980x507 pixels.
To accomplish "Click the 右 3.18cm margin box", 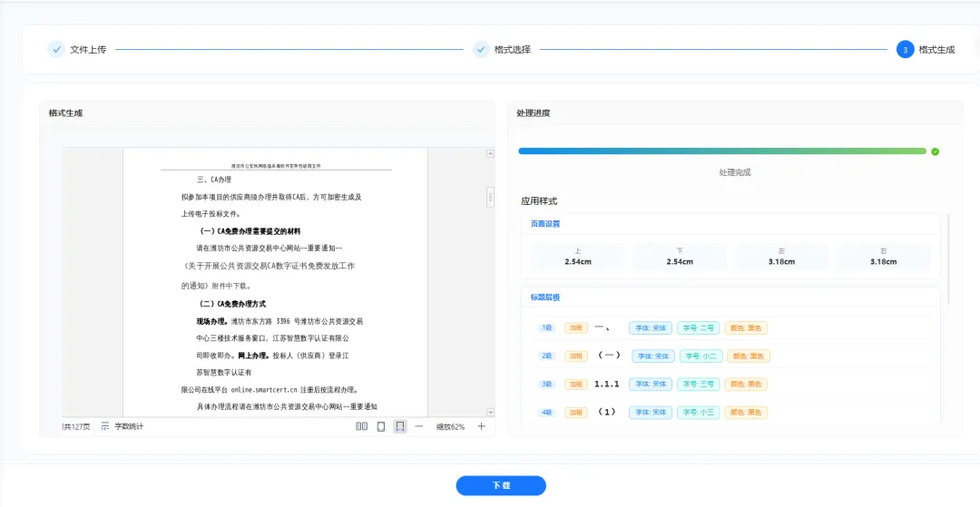I will (883, 257).
